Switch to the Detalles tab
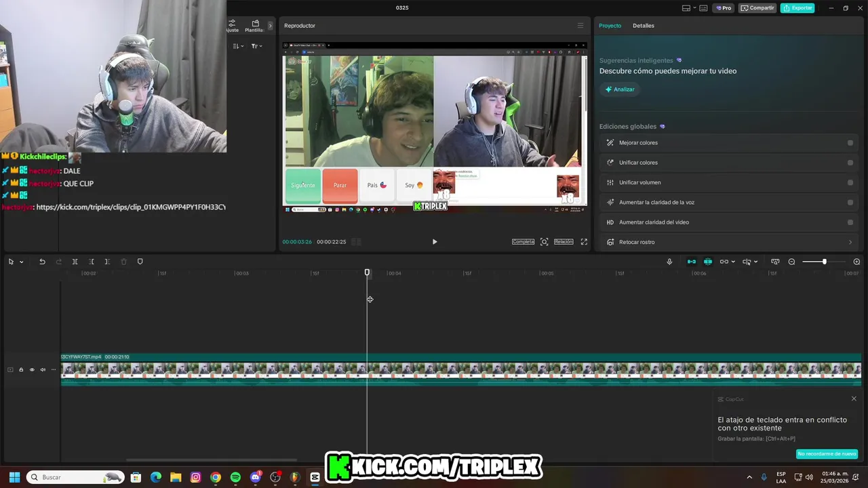The image size is (868, 488). click(x=644, y=26)
